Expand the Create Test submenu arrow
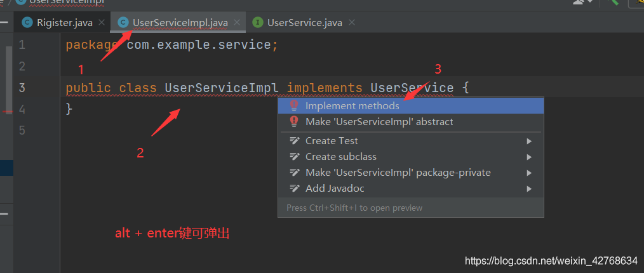This screenshot has height=273, width=644. click(x=528, y=141)
